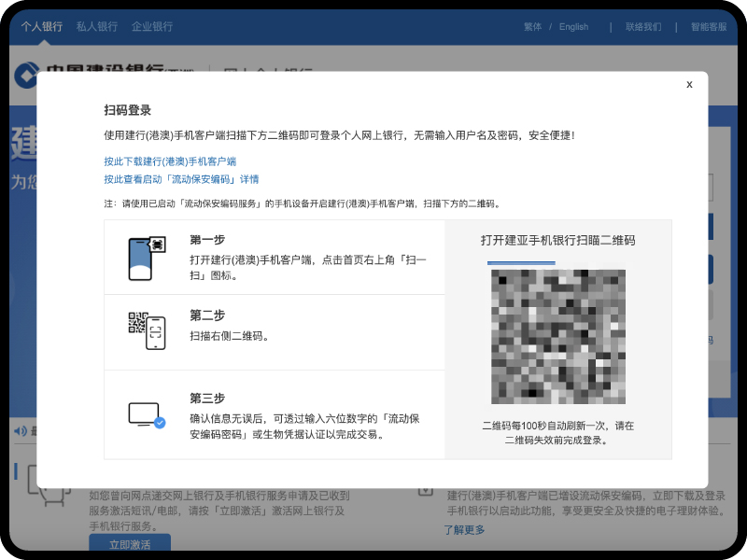Click the monitor checkmark icon in step three
Viewport: 747px width, 560px height.
click(x=147, y=415)
